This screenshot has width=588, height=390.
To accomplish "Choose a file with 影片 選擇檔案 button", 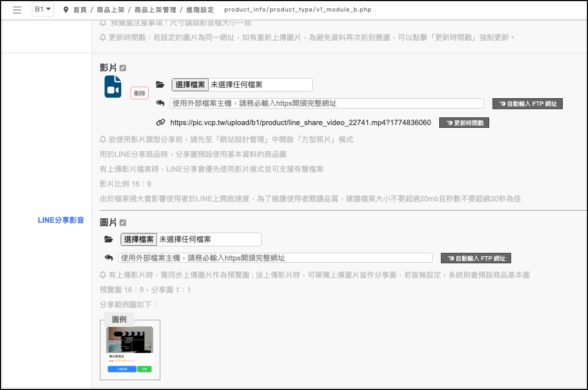I will (x=190, y=84).
